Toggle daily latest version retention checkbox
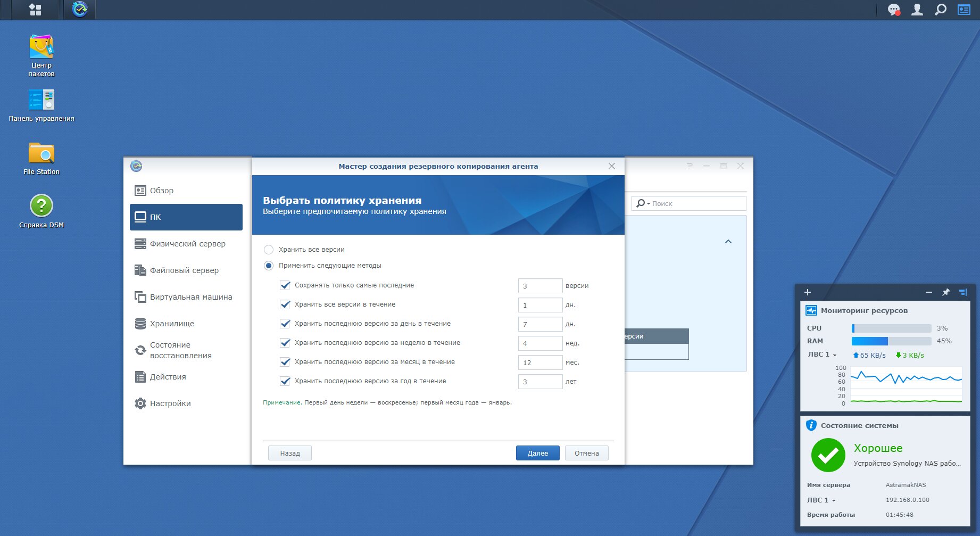 click(285, 324)
